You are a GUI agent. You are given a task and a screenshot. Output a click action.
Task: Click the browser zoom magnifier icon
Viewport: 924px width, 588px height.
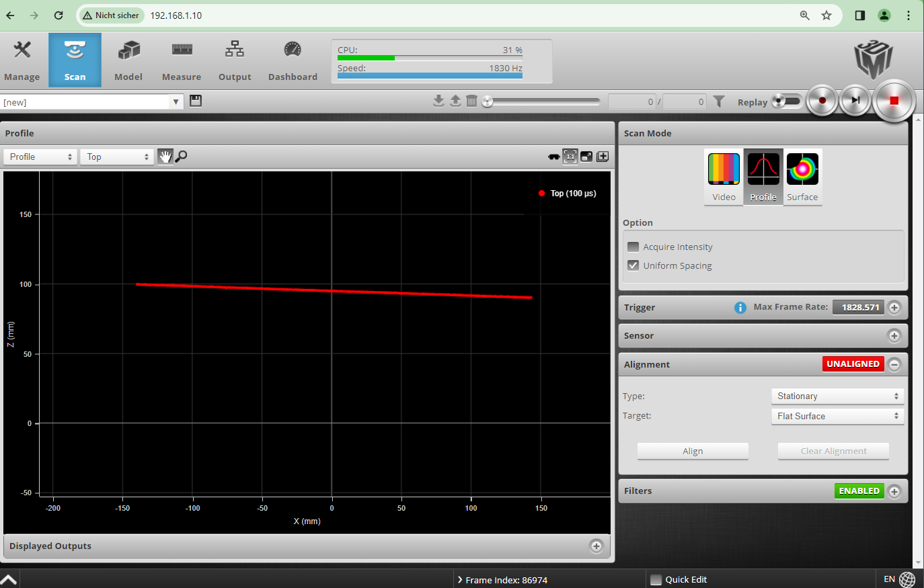804,15
